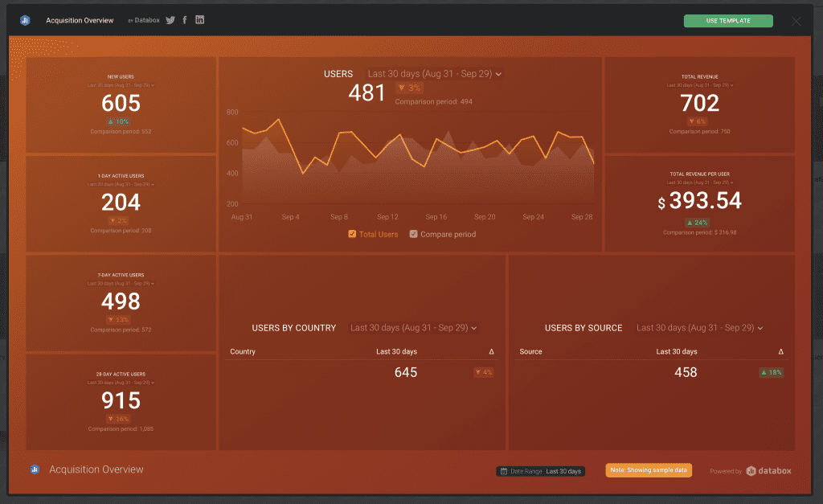The image size is (823, 504).
Task: Click the Use Template button
Action: point(728,20)
